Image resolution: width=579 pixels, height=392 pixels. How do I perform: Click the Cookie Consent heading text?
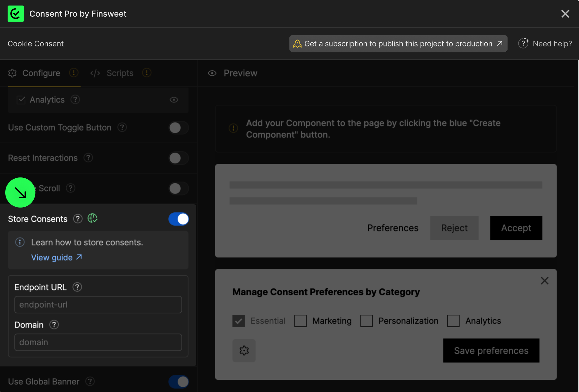tap(36, 44)
